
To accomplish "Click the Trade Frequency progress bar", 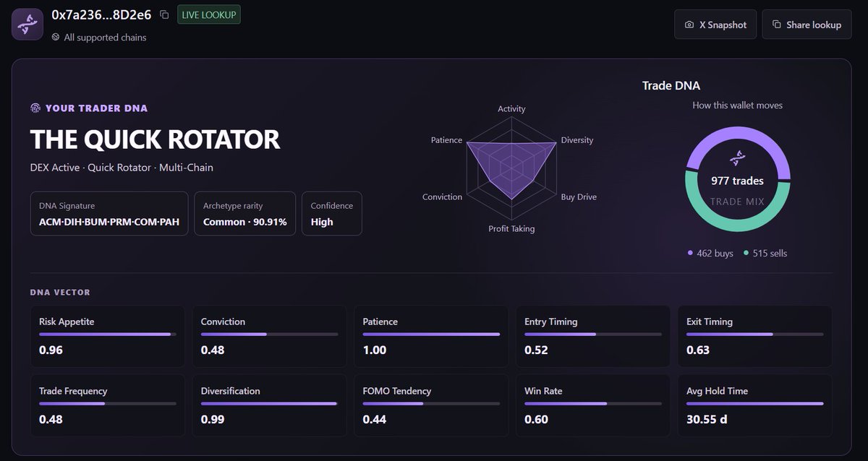I will pyautogui.click(x=107, y=403).
